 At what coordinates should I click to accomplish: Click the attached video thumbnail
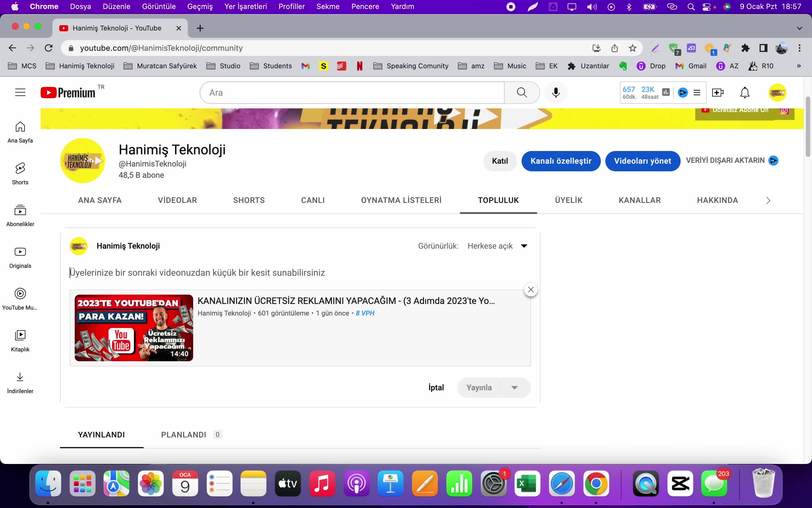134,328
